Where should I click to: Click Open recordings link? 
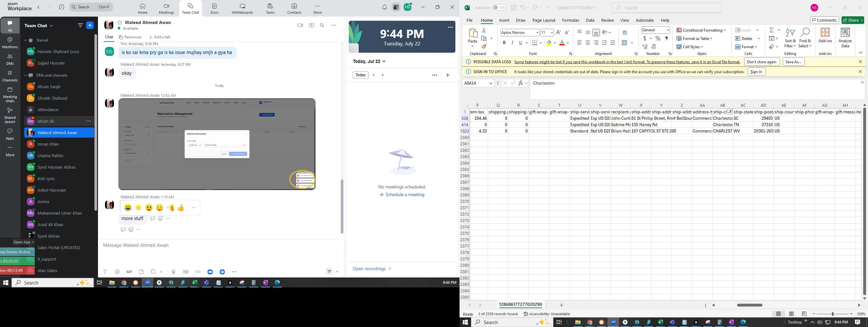tap(372, 269)
